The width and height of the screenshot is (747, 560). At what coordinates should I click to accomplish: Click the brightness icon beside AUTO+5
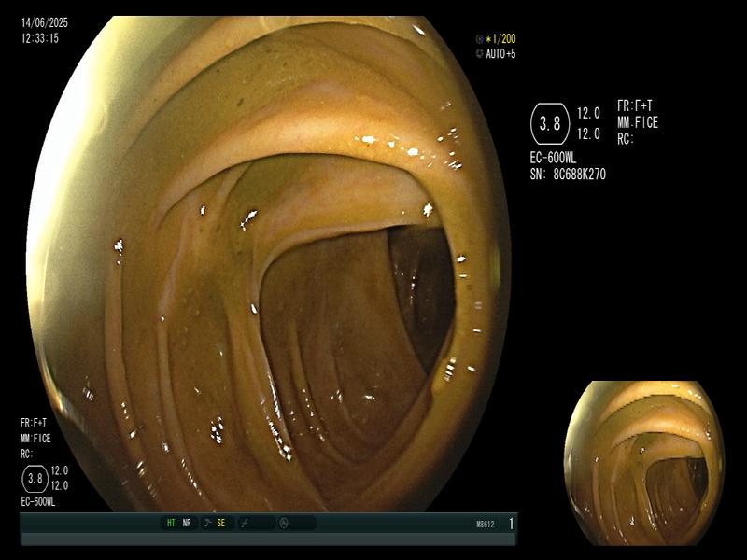(479, 54)
